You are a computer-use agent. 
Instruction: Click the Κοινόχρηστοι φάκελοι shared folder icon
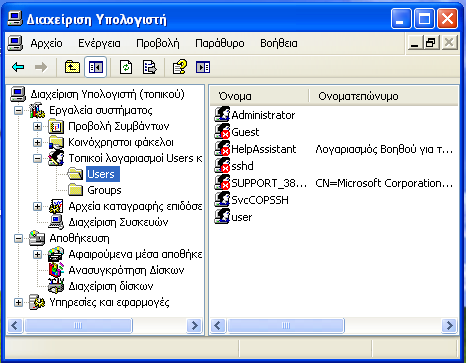(x=56, y=142)
